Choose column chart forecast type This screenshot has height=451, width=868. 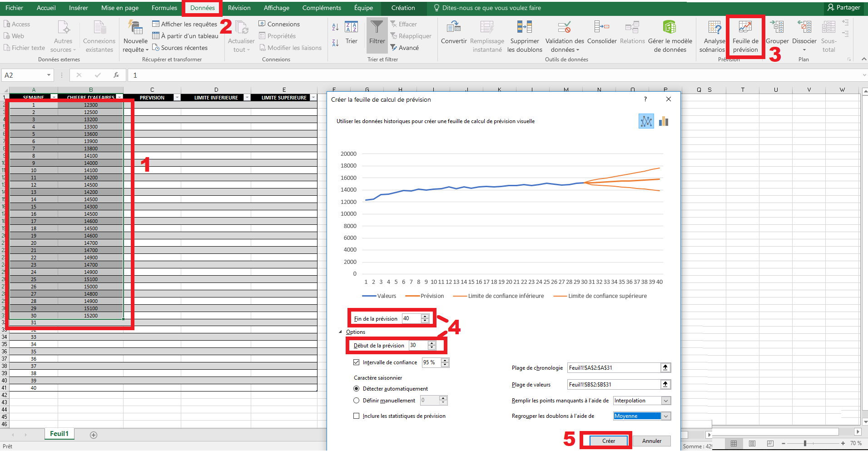click(664, 121)
